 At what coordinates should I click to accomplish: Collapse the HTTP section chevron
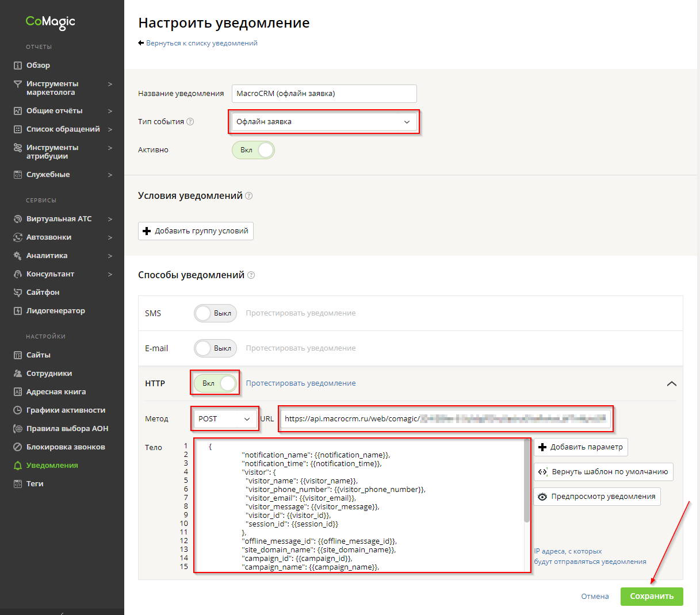(671, 383)
